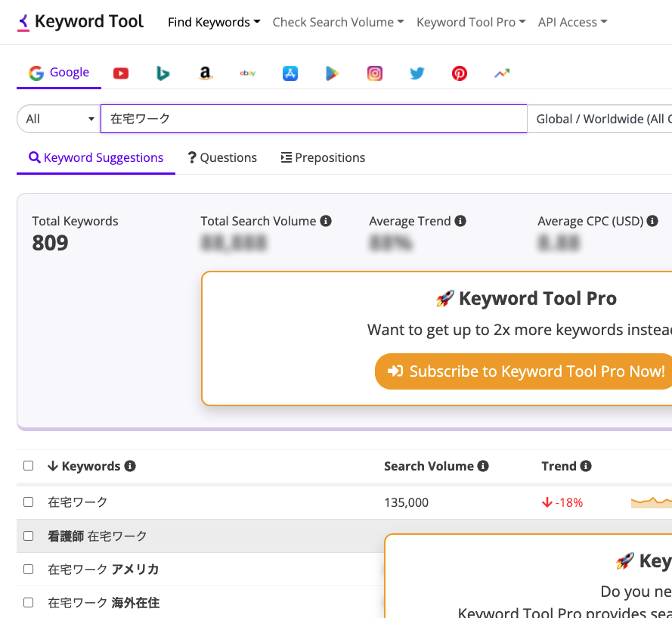
Task: Click the 在宅ワーク trend sparkline chart
Action: (652, 502)
